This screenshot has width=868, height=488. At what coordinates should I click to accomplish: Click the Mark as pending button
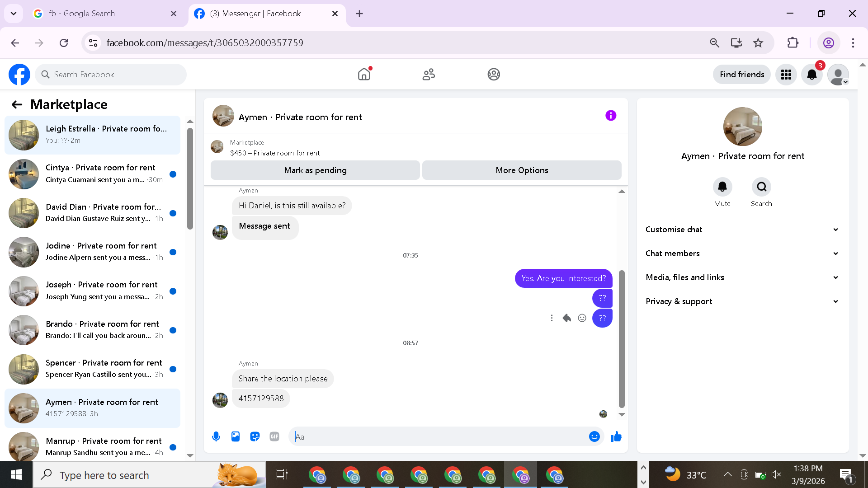315,170
